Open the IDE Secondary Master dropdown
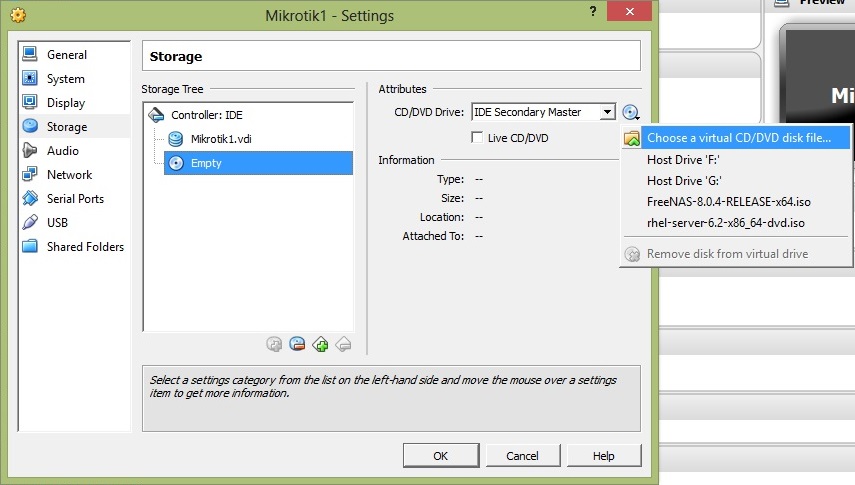The height and width of the screenshot is (485, 855). 544,112
